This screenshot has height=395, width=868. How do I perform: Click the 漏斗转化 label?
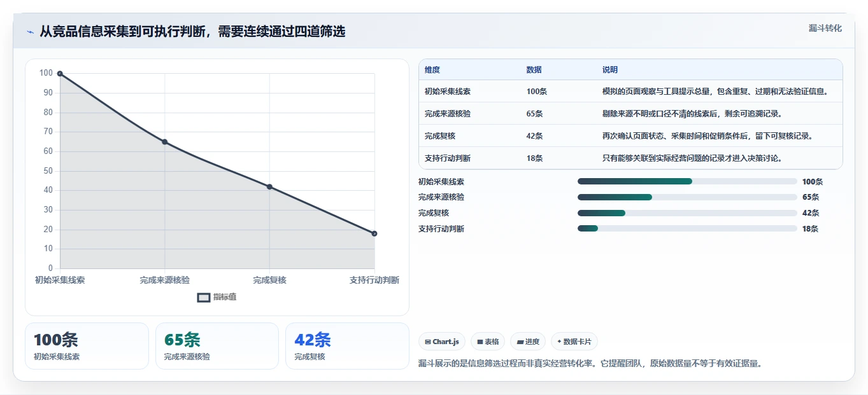825,28
